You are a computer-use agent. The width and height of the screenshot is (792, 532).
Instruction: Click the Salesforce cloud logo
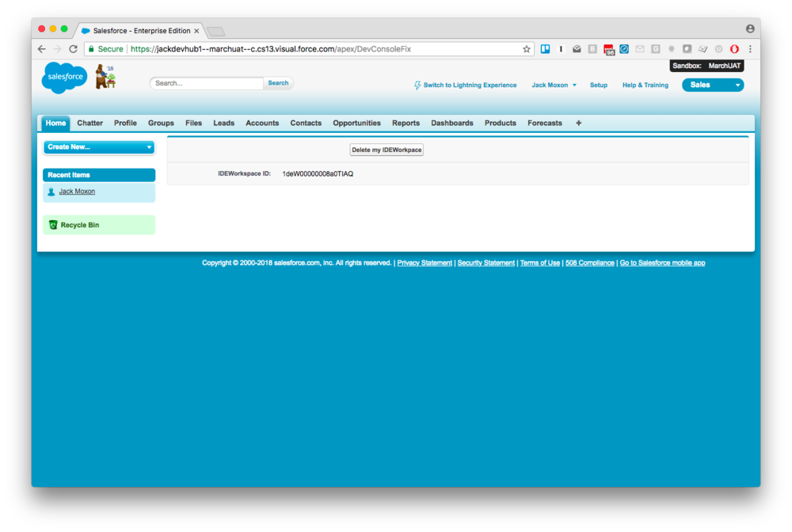(63, 77)
